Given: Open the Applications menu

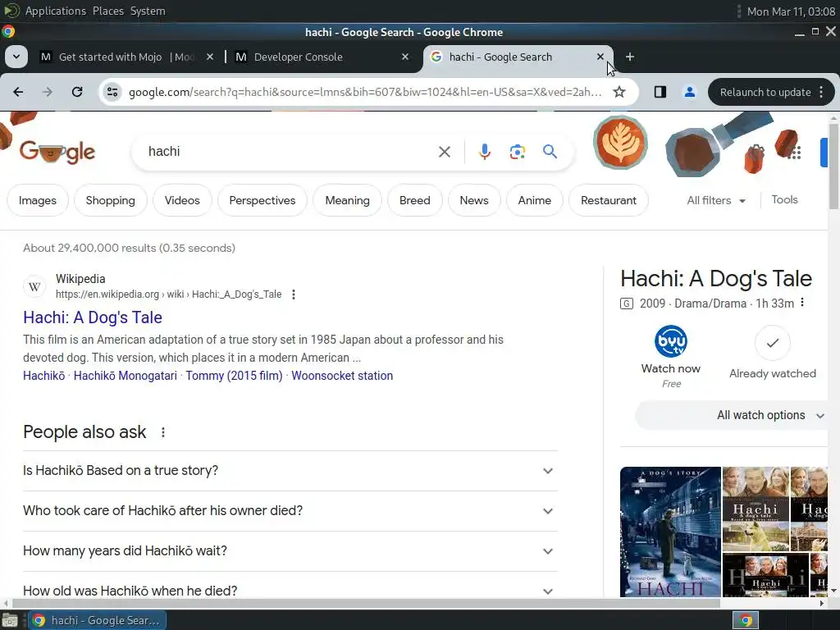Looking at the screenshot, I should [x=55, y=11].
